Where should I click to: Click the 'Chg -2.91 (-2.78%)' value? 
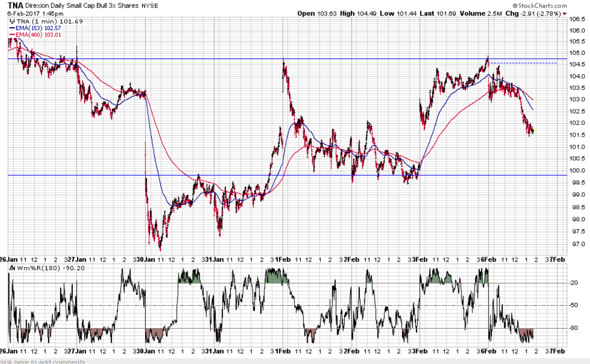533,14
